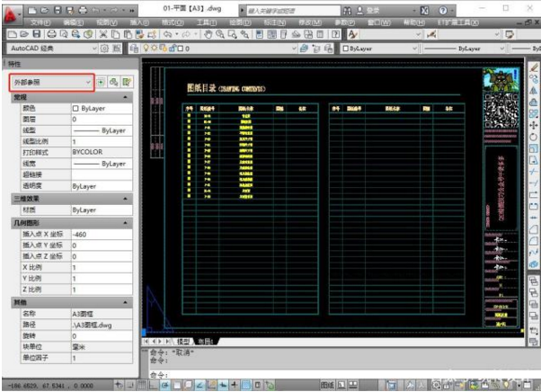Click the Exchange X icon in title bar

coord(424,11)
